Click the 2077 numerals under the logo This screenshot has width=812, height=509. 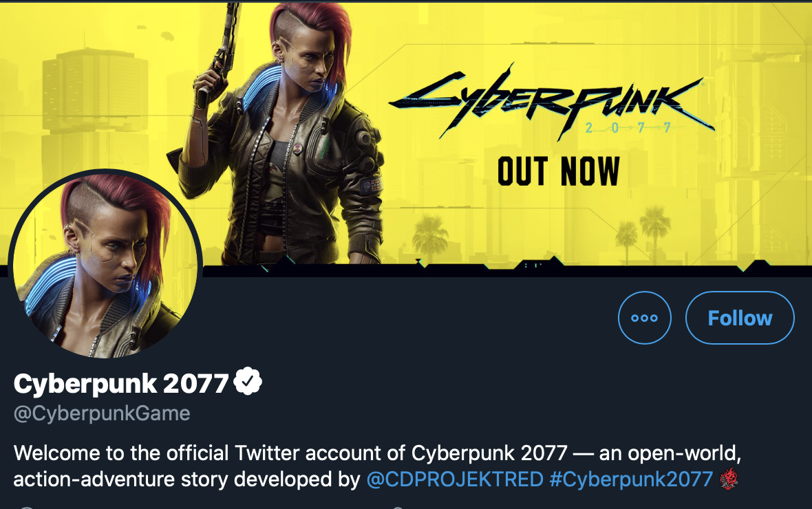pyautogui.click(x=628, y=128)
